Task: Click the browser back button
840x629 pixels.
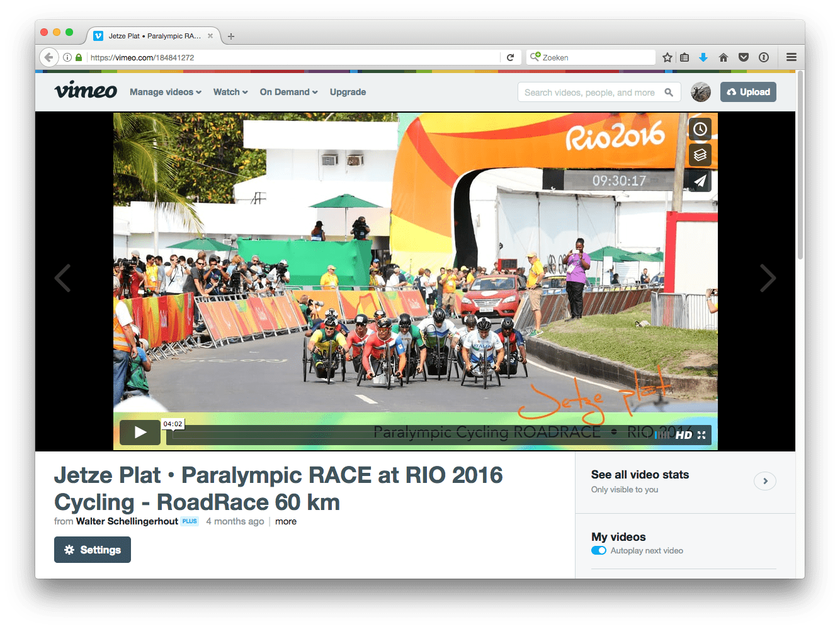Action: [x=49, y=57]
